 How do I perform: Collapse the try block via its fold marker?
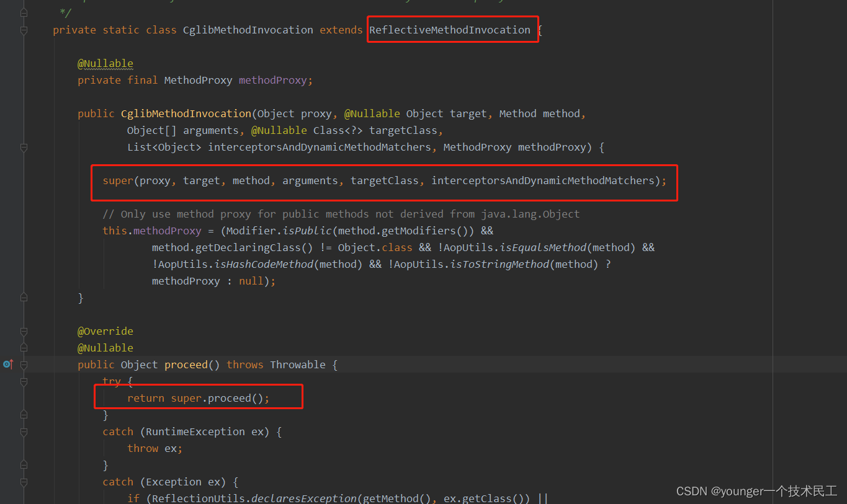pyautogui.click(x=24, y=381)
